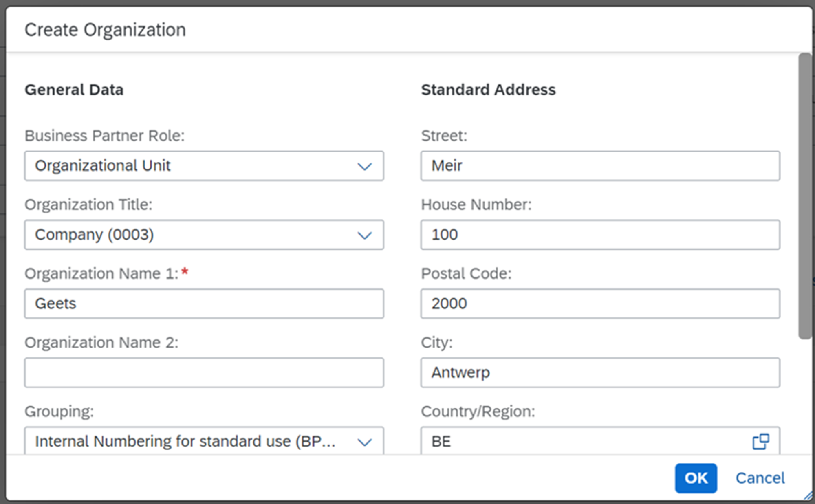
Task: Click the Postal Code field showing 2000
Action: pyautogui.click(x=600, y=304)
